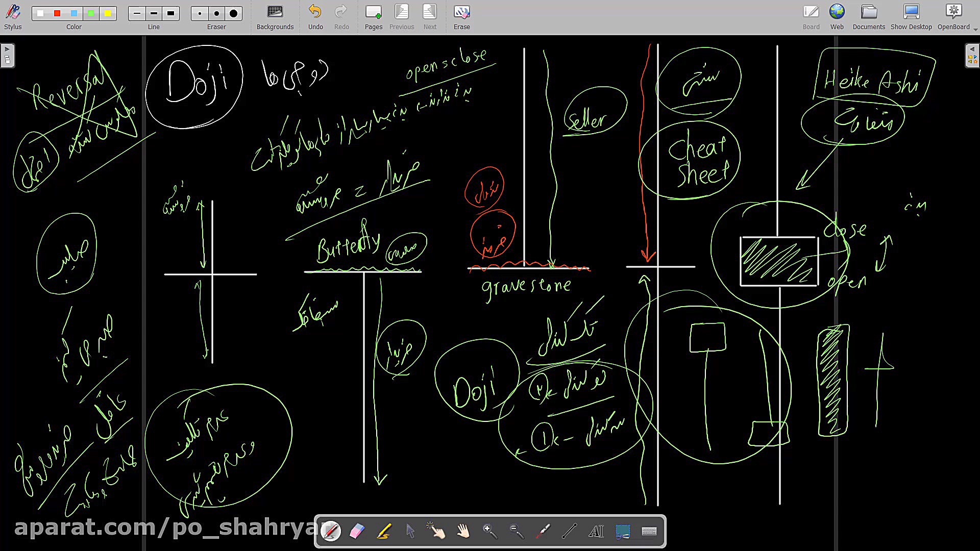Open Documents mode
Viewport: 980px width, 551px height.
pyautogui.click(x=868, y=17)
